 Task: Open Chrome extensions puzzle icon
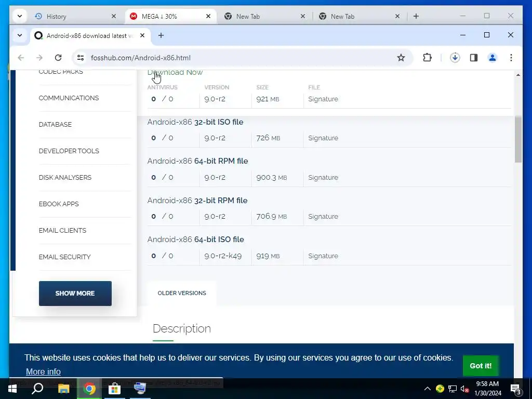(x=427, y=58)
